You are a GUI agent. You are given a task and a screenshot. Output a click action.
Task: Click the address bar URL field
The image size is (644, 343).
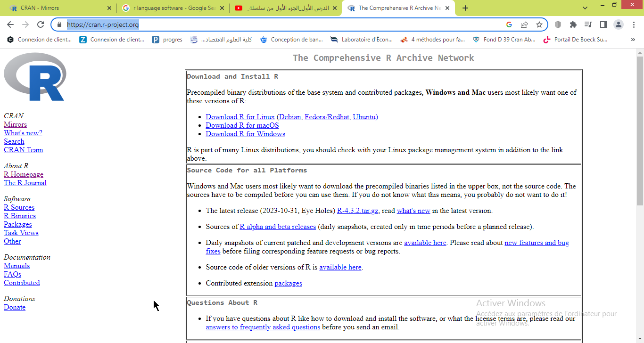[283, 24]
